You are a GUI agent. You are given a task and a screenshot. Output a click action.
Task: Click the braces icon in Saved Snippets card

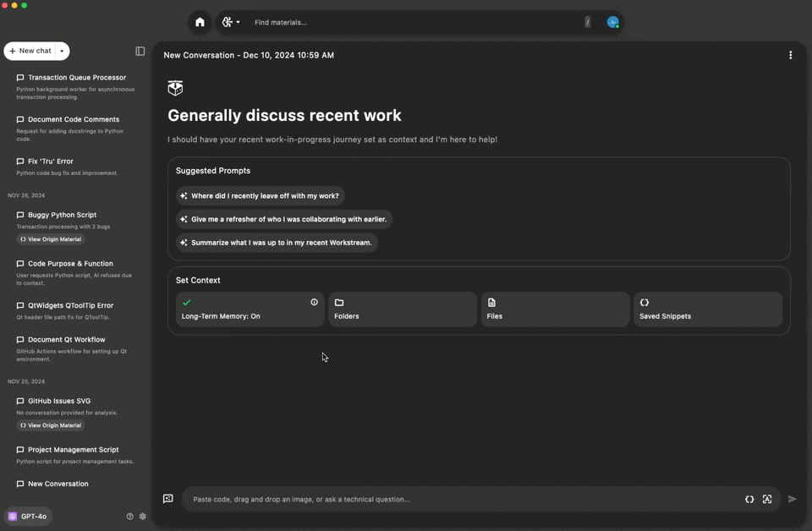[645, 302]
